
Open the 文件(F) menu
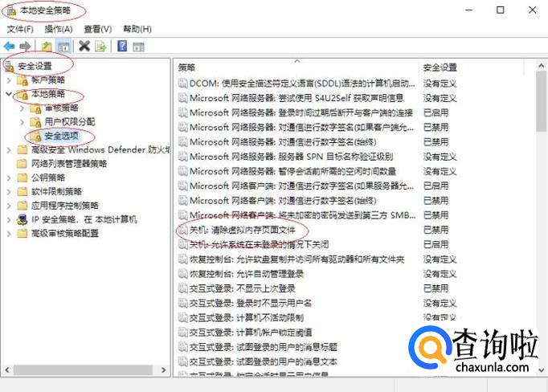pos(20,29)
